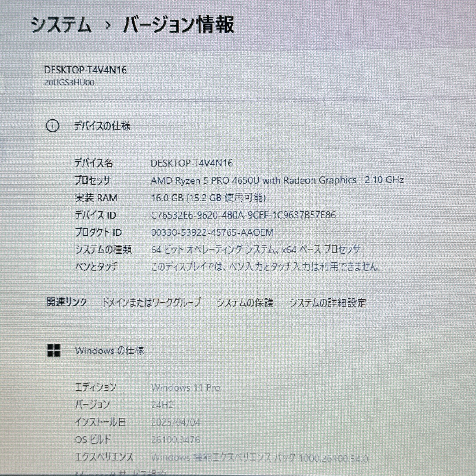Open the ドメインまたはワークグループ link
The height and width of the screenshot is (476, 476).
[x=152, y=303]
